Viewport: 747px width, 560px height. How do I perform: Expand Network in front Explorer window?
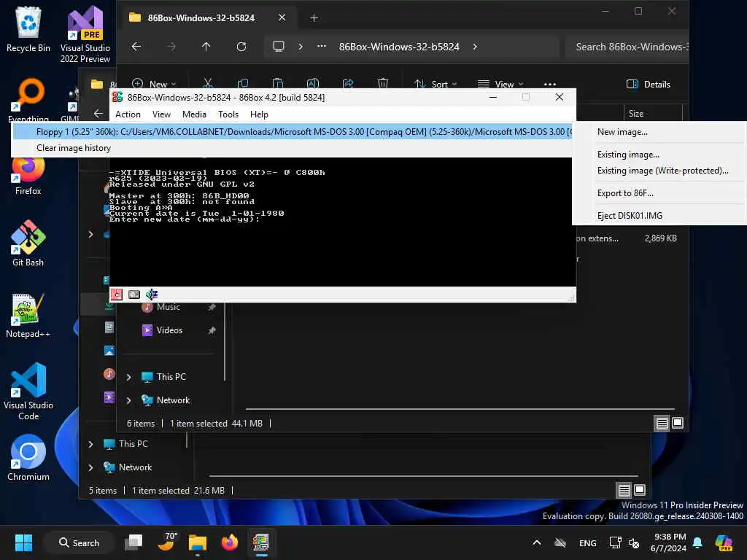point(128,400)
